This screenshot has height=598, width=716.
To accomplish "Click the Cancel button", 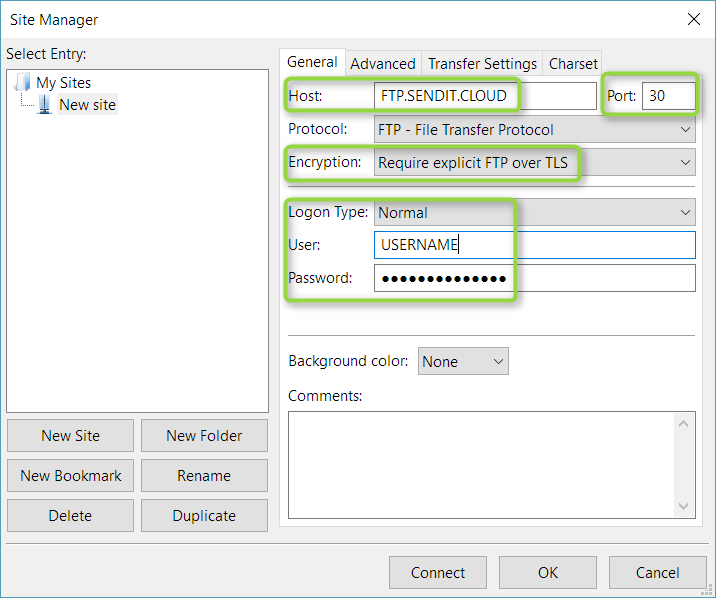I will (658, 572).
